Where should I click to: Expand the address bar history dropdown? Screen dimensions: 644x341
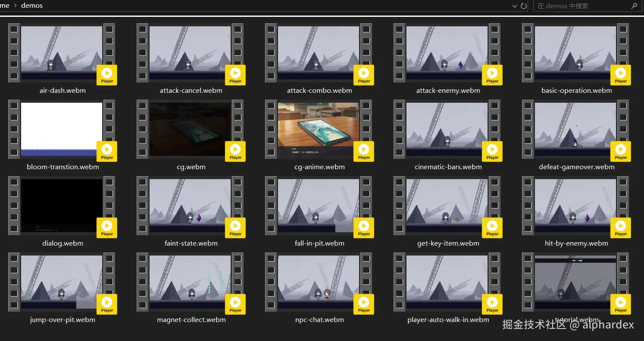514,6
